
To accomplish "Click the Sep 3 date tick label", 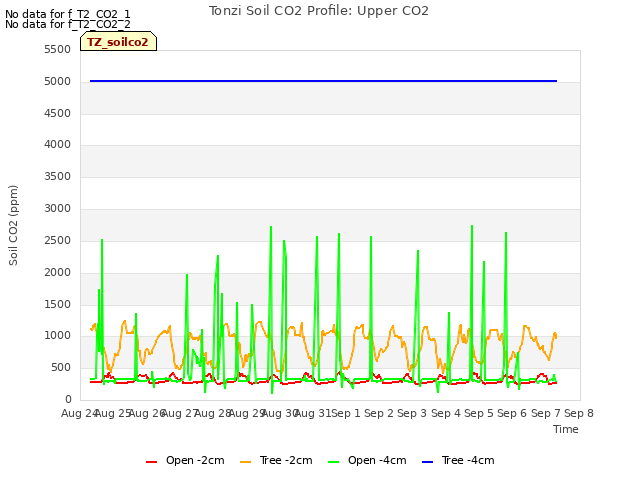I will tap(412, 413).
